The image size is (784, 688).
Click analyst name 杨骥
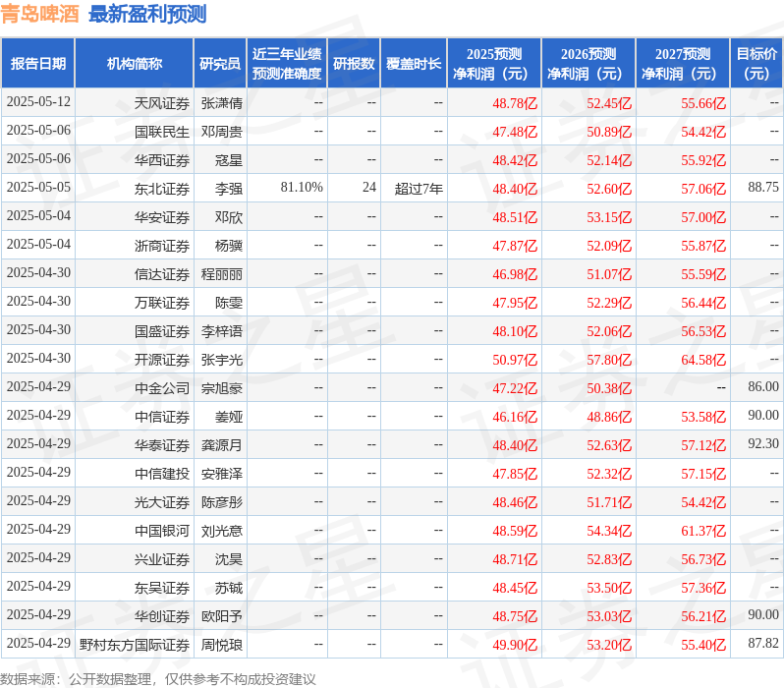point(229,246)
